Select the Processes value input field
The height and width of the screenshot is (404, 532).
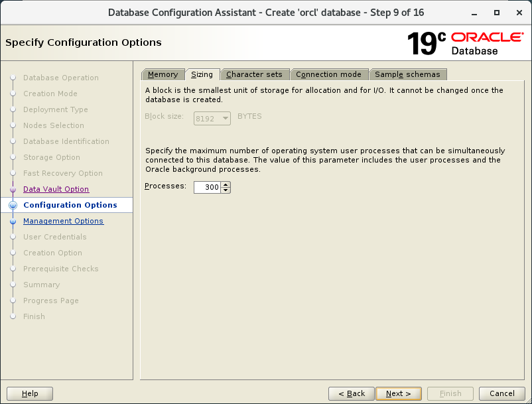207,187
